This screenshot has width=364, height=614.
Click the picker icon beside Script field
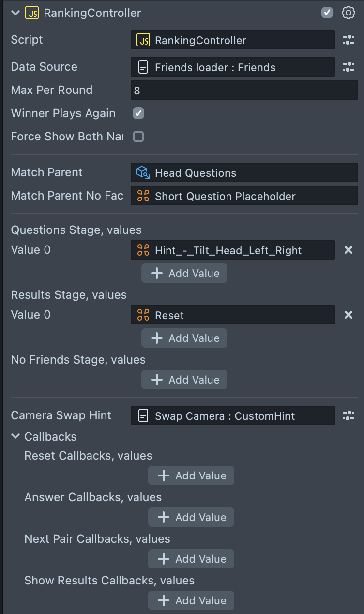click(x=349, y=40)
